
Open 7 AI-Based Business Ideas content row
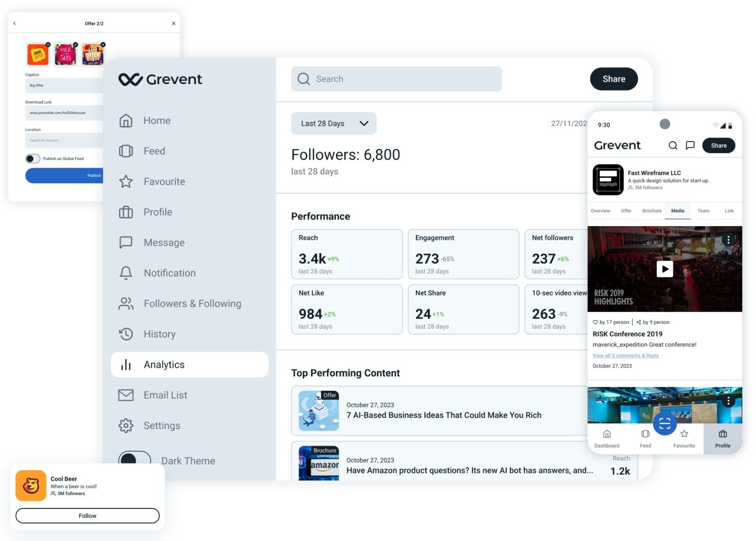(439, 411)
